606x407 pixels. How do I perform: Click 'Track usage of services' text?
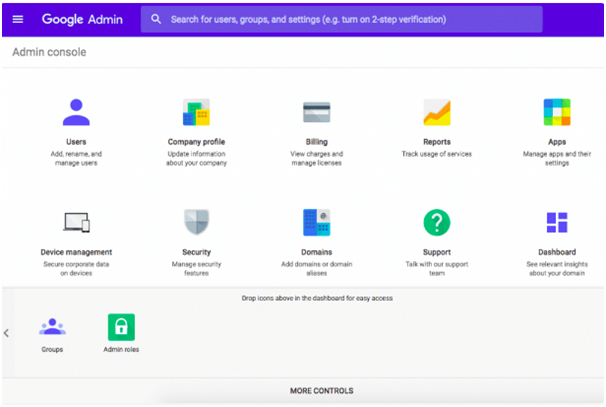[437, 154]
